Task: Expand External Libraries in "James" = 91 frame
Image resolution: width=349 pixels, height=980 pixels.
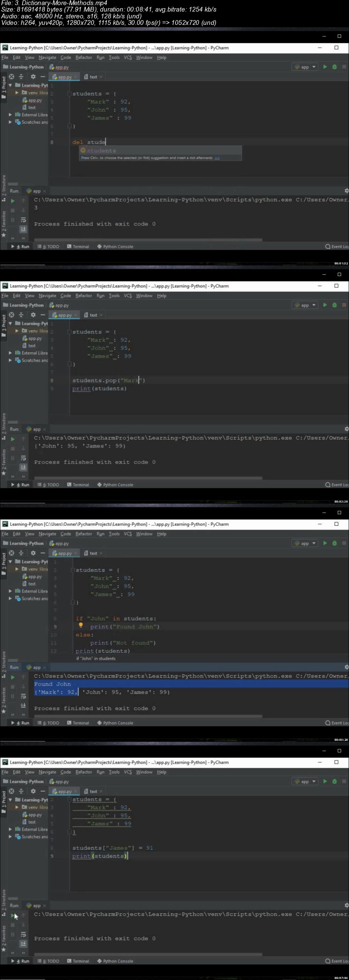Action: 10,829
